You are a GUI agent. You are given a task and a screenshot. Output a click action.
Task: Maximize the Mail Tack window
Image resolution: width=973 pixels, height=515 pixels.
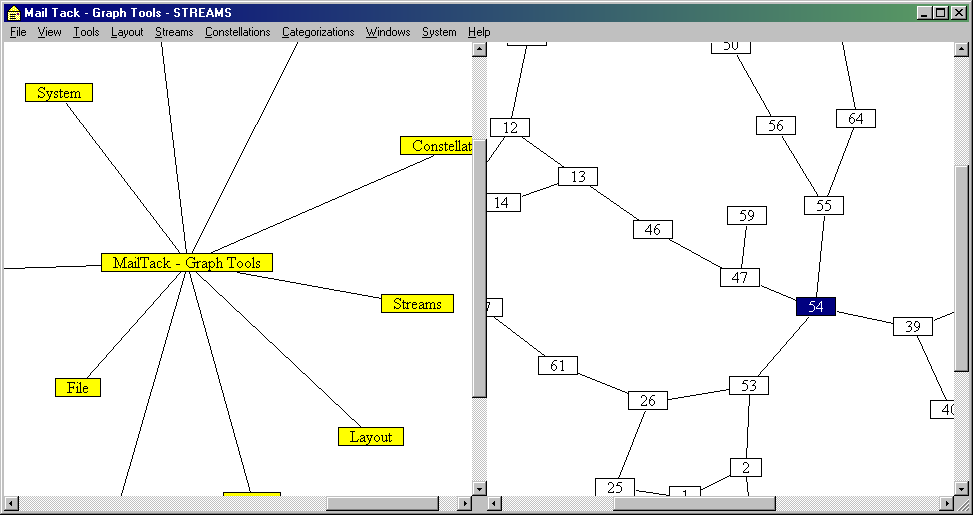point(940,13)
